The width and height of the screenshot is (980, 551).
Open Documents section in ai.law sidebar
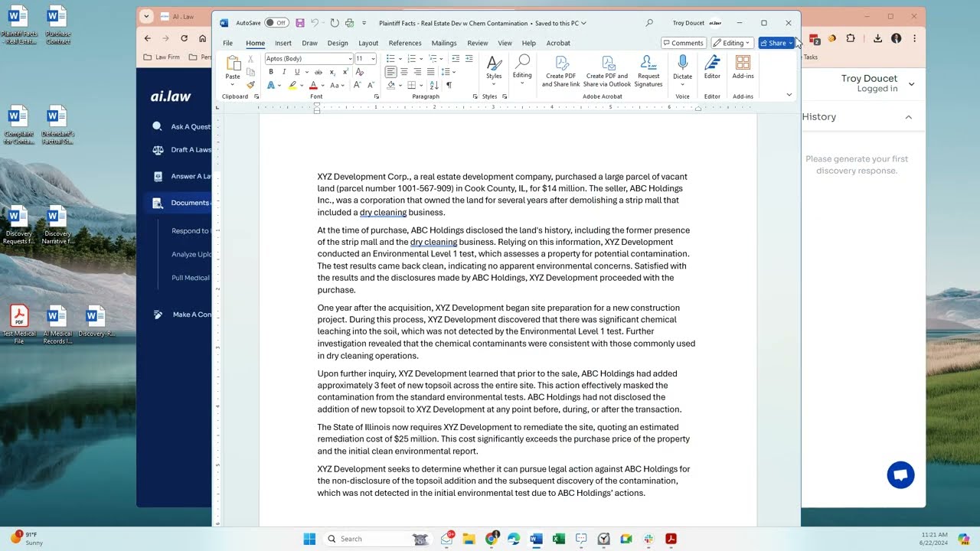pos(181,203)
